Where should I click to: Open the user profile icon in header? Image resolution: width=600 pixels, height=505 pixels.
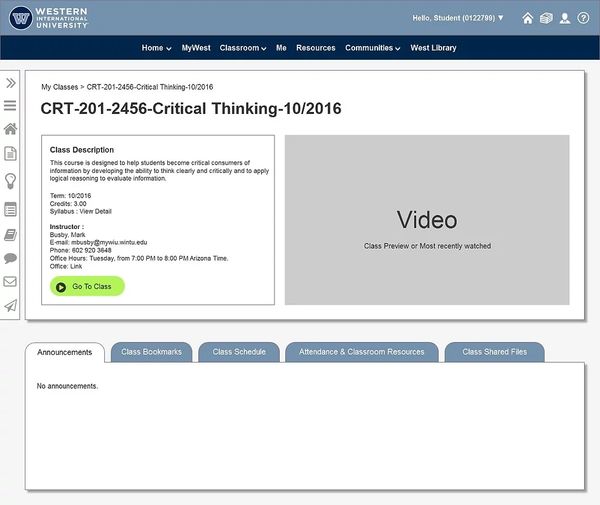(x=565, y=18)
